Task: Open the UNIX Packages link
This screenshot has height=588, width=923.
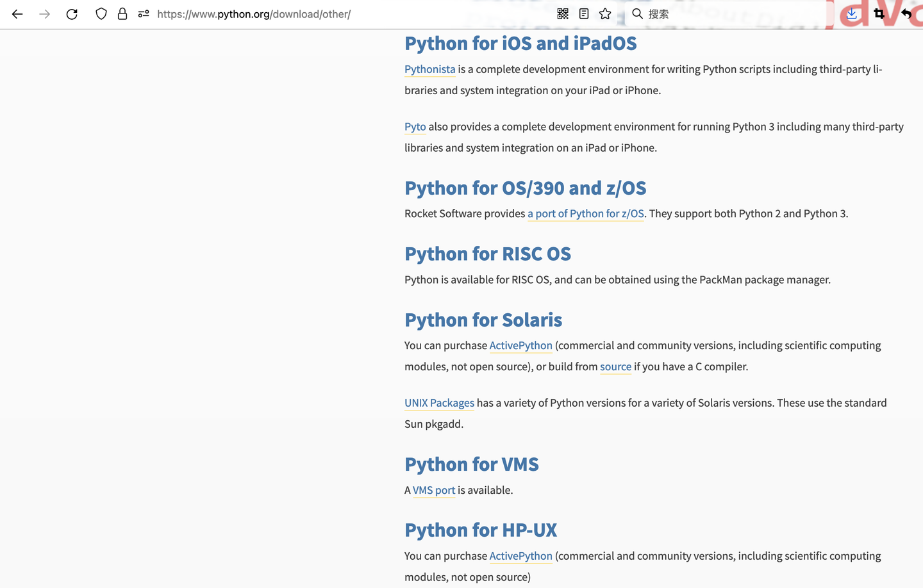Action: [x=439, y=403]
